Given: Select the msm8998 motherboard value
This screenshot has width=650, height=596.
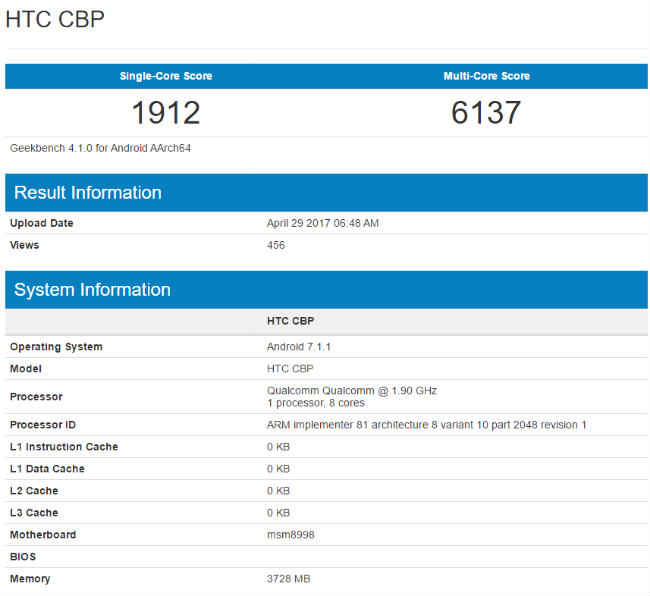Looking at the screenshot, I should 291,535.
